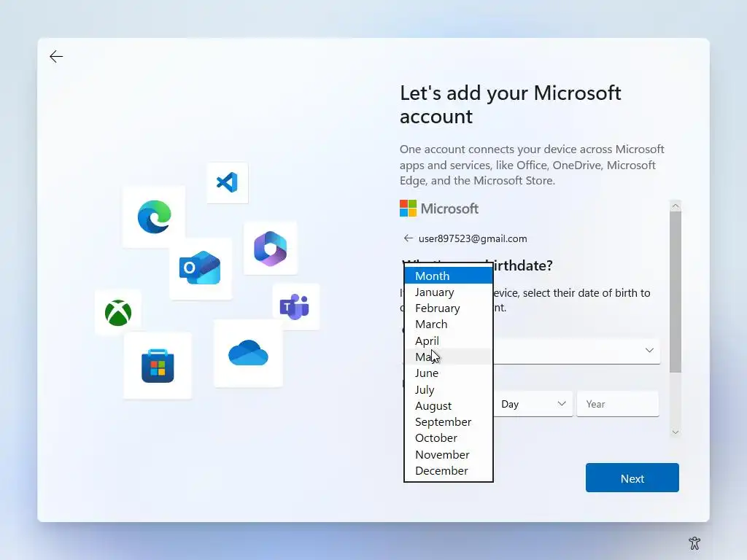Choose May from the month list
Screen dimensions: 747x560
[449, 357]
